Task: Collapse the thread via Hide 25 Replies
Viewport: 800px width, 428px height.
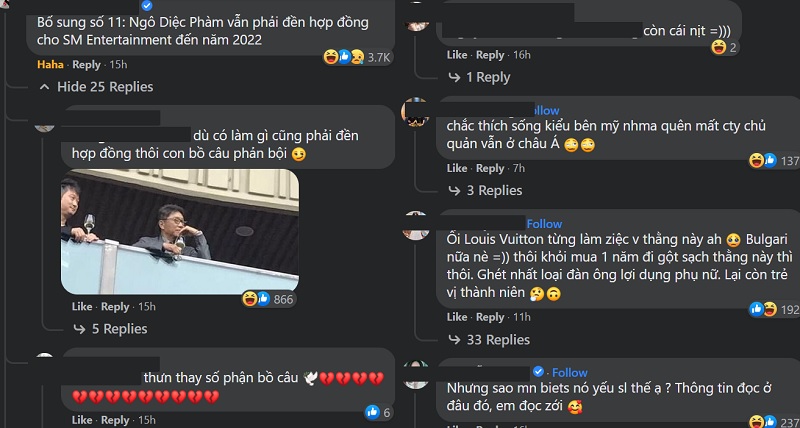Action: (x=96, y=87)
